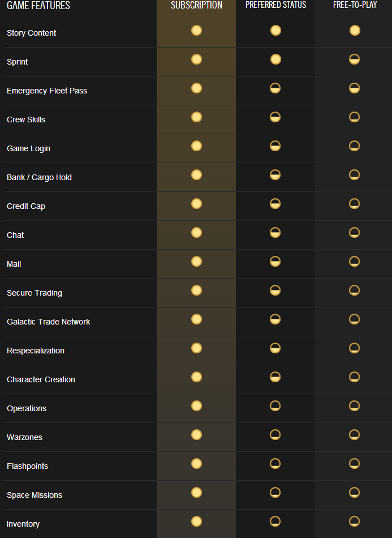Click the Space Missions feature label

point(35,495)
